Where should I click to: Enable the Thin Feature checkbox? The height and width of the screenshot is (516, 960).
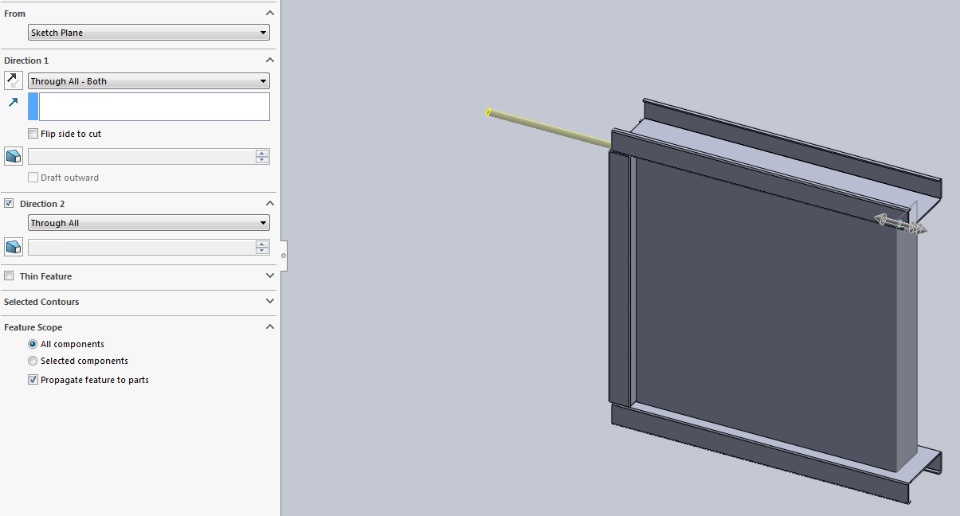point(9,276)
